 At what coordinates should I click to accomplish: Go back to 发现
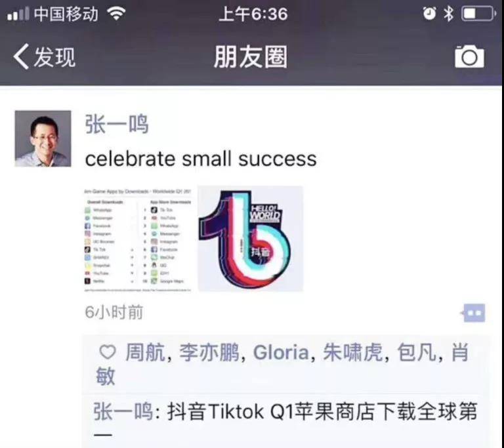45,57
